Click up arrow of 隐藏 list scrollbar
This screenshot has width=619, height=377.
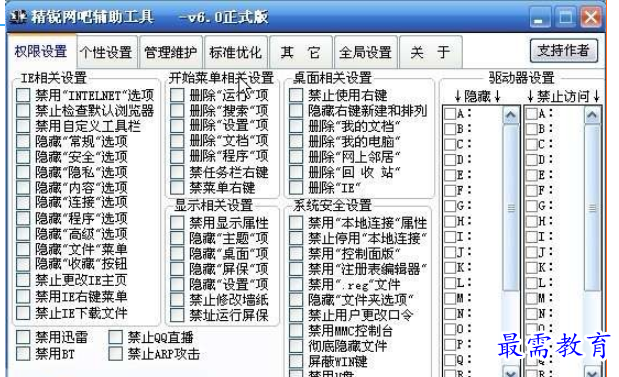pyautogui.click(x=511, y=115)
